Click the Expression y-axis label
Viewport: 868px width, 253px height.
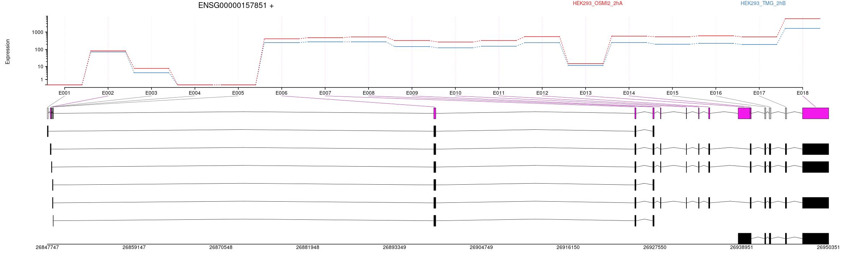[x=8, y=52]
